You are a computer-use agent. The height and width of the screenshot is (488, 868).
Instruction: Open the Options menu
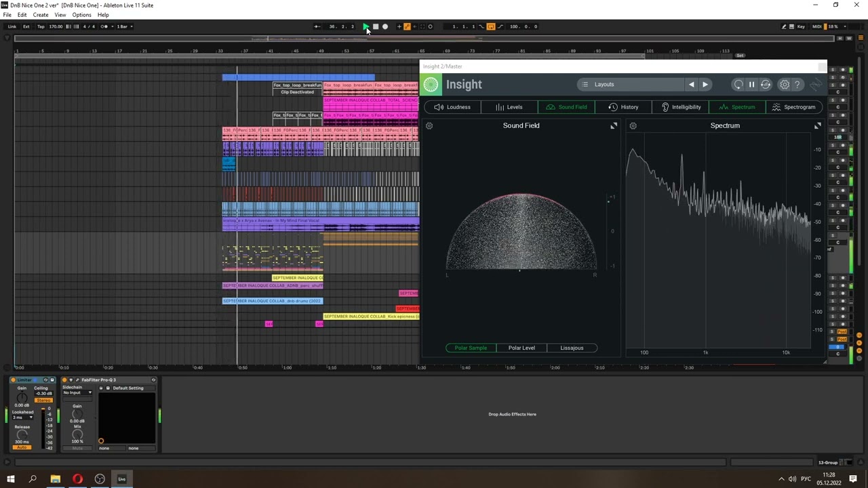81,15
